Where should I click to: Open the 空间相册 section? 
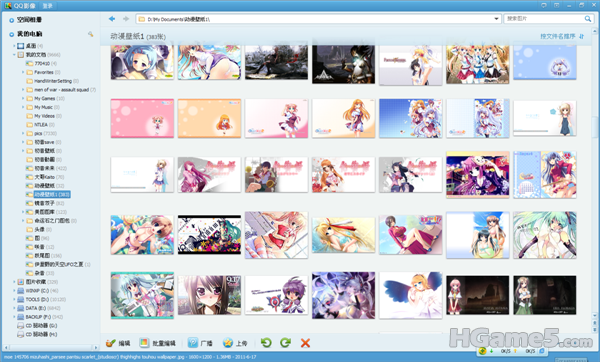pos(29,20)
